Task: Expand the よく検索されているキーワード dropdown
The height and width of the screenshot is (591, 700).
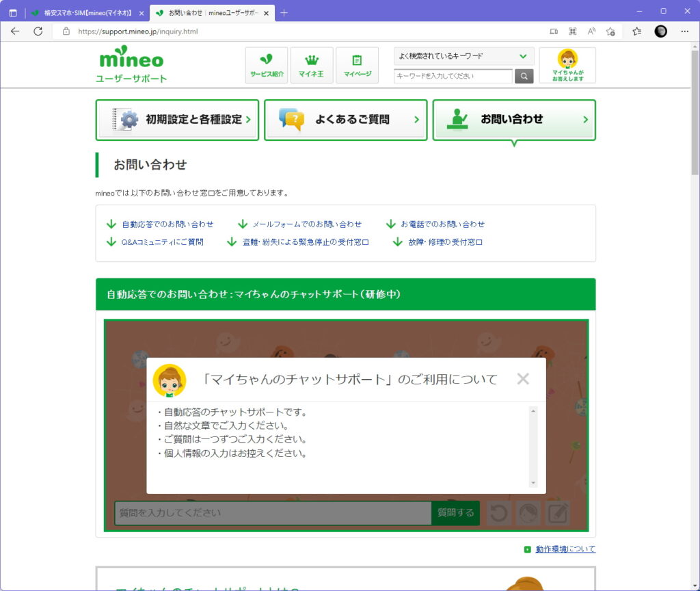Action: click(464, 56)
